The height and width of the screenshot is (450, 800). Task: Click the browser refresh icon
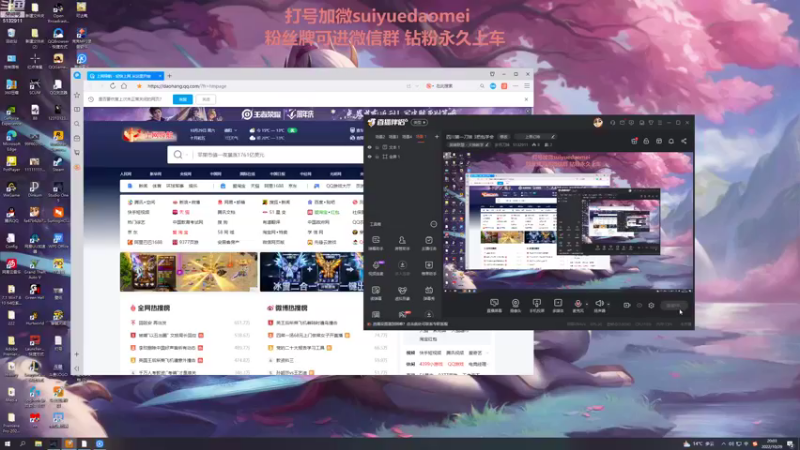click(113, 86)
